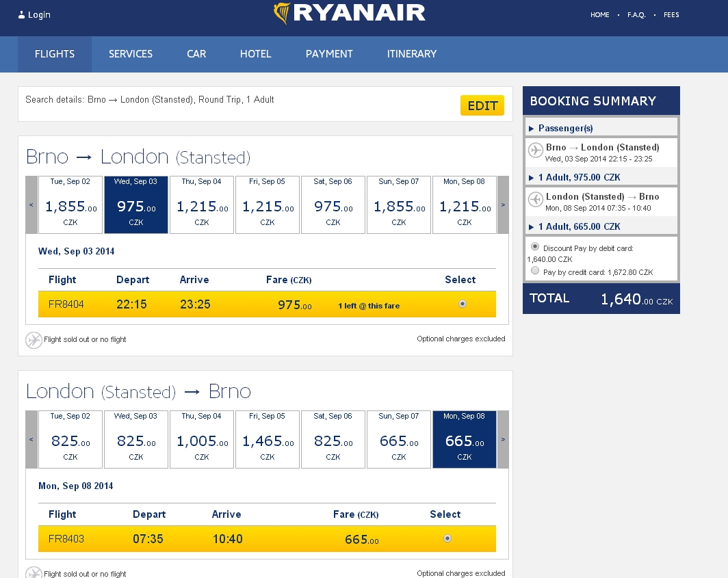Click summary text "Mon, 08 Sep 2014 07:35 - 10:40"

tap(598, 208)
